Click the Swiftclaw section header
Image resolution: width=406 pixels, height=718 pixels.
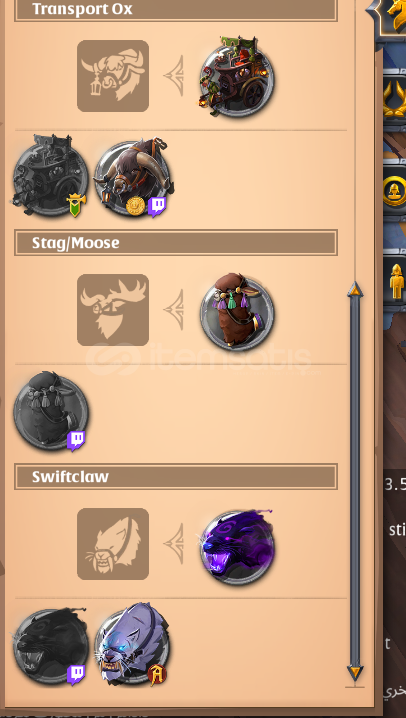(176, 476)
